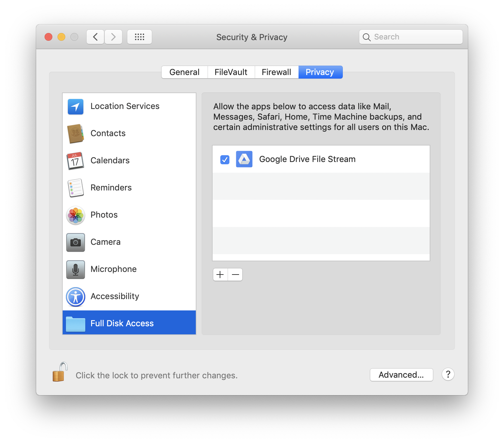
Task: Switch to the General tab
Action: (x=184, y=72)
